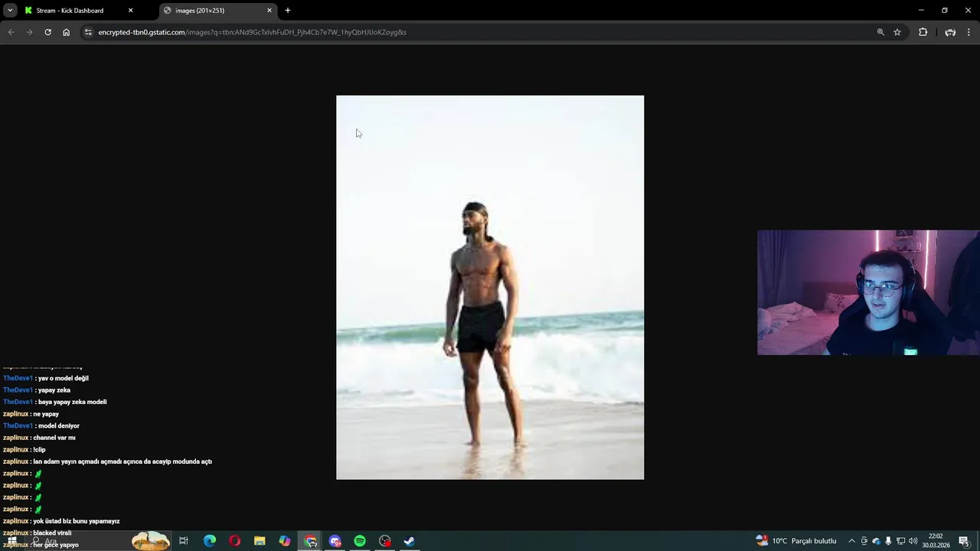Open the recording app taskbar icon

coord(385,541)
